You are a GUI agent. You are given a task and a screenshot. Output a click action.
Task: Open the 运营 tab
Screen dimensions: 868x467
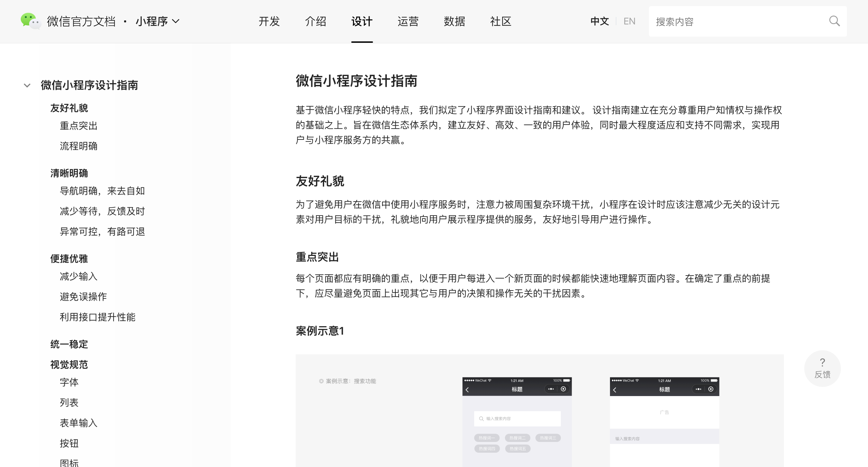coord(408,21)
